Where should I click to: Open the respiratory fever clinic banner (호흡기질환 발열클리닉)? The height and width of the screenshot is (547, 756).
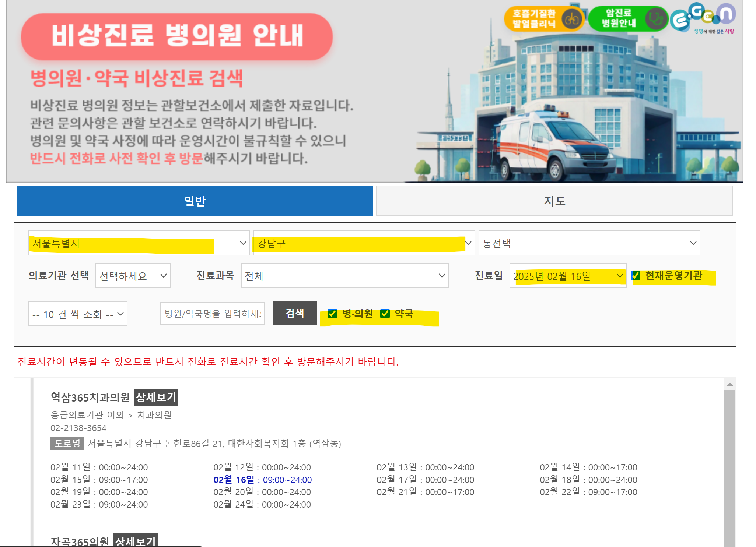tap(544, 19)
